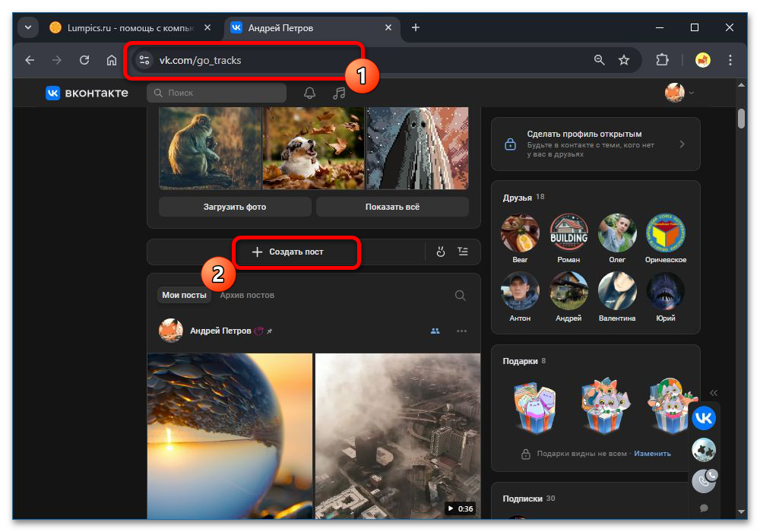Reload the page with the refresh icon
The width and height of the screenshot is (760, 532).
pyautogui.click(x=84, y=60)
